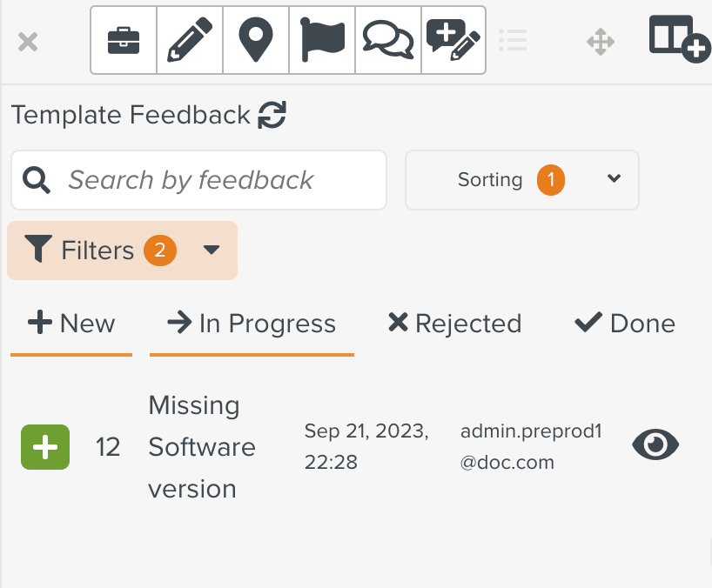712x588 pixels.
Task: Select the pencil annotation tool
Action: point(189,40)
